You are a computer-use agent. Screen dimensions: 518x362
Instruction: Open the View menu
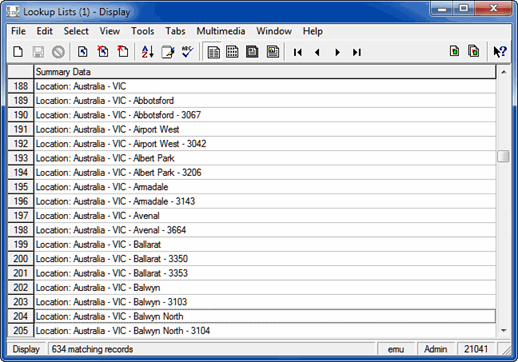(x=110, y=31)
